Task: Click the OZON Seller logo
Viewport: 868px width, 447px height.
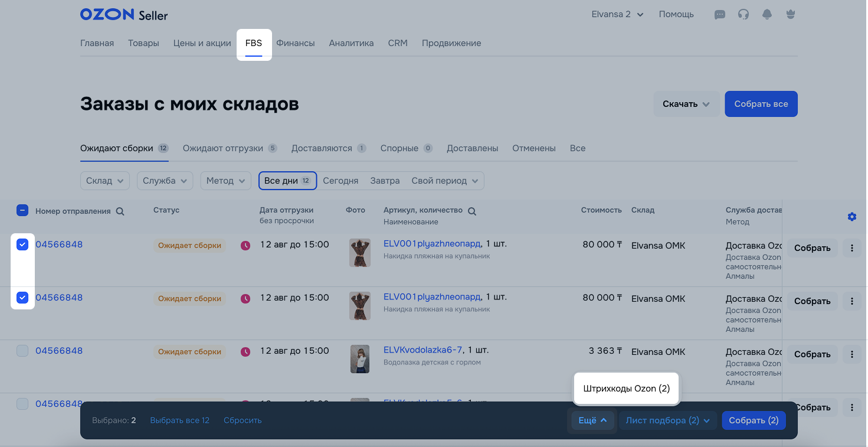Action: click(124, 15)
